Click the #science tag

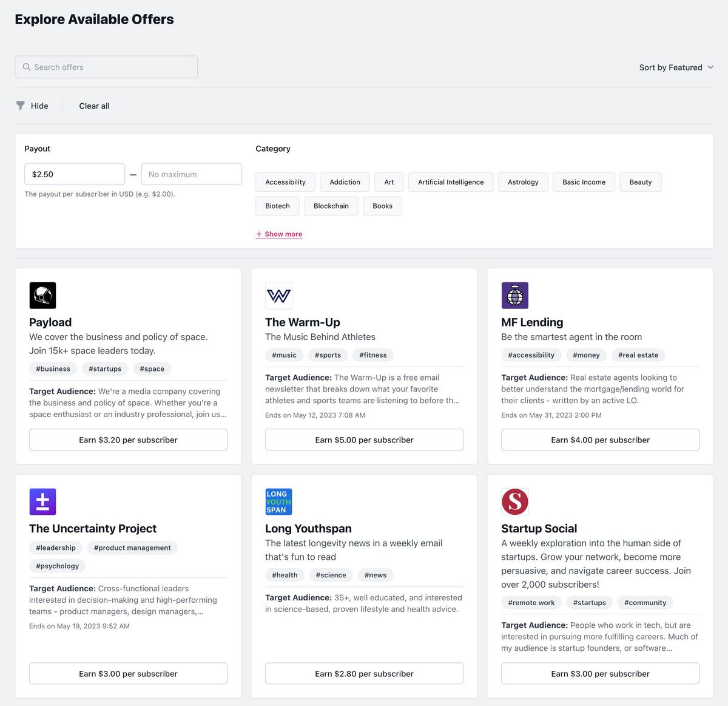tap(331, 575)
